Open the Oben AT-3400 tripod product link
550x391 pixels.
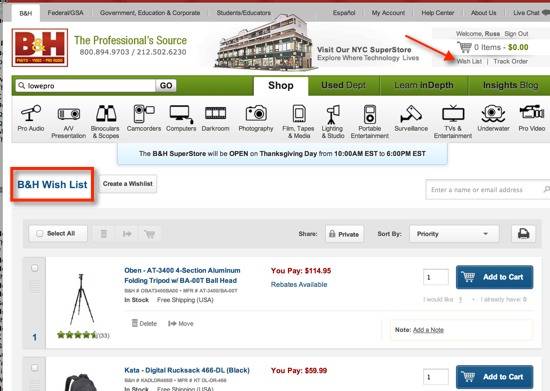pos(182,276)
